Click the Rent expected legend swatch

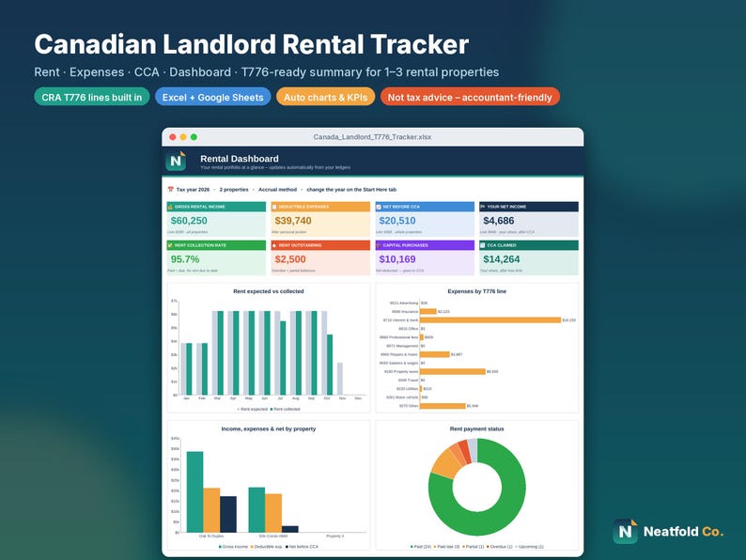pyautogui.click(x=239, y=409)
